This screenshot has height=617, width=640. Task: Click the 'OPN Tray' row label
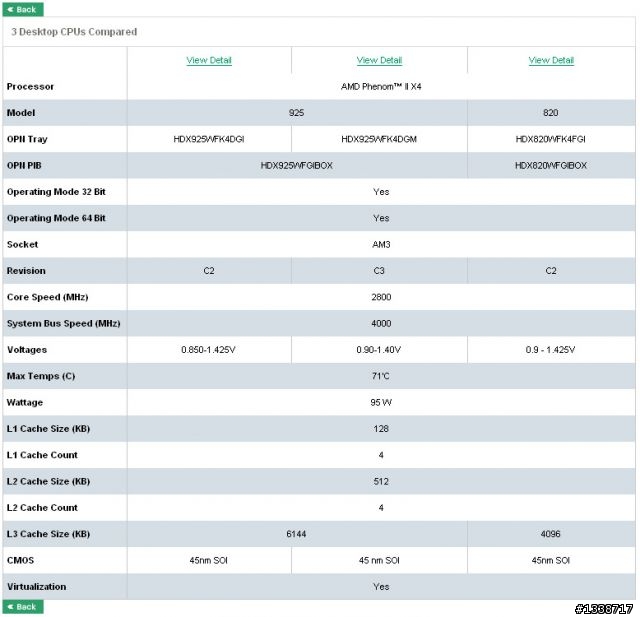tap(27, 139)
